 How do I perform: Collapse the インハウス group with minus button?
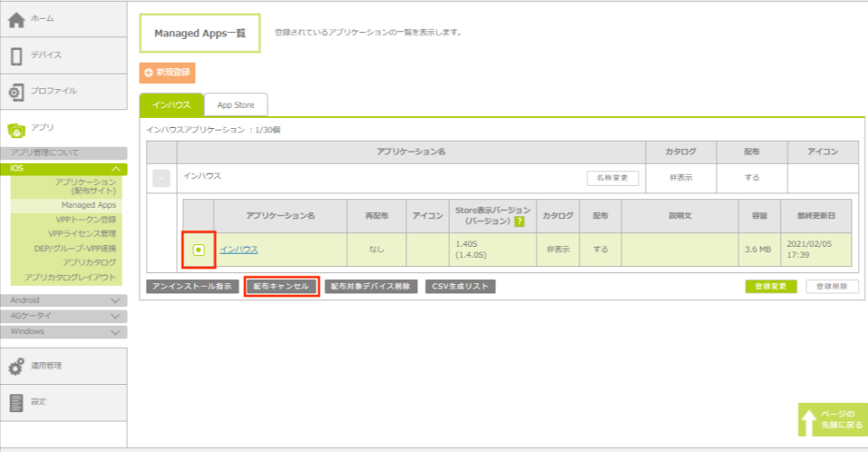pyautogui.click(x=162, y=178)
